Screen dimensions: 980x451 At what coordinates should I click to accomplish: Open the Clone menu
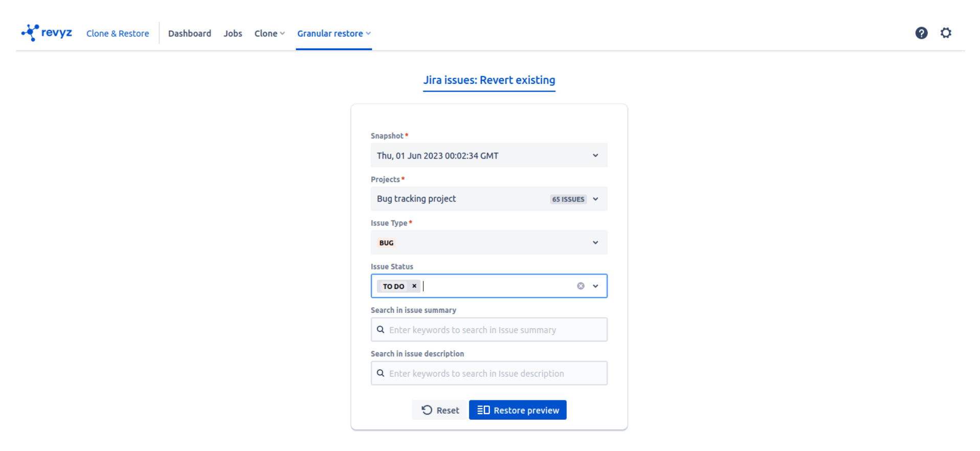(269, 34)
